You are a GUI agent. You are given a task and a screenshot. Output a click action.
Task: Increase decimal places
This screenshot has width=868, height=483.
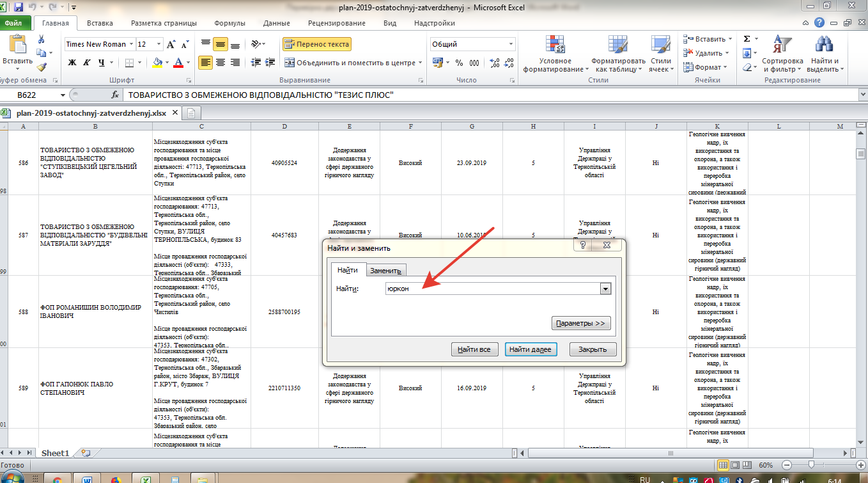(495, 63)
